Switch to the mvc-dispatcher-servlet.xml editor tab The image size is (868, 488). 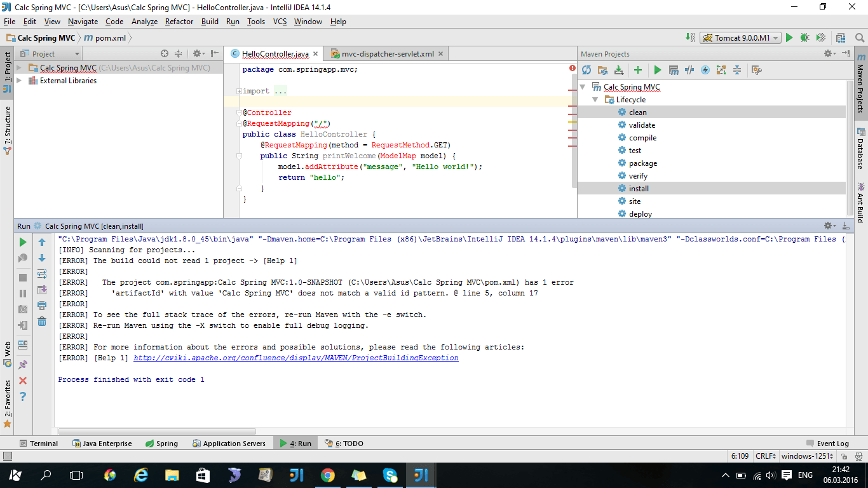(x=387, y=54)
